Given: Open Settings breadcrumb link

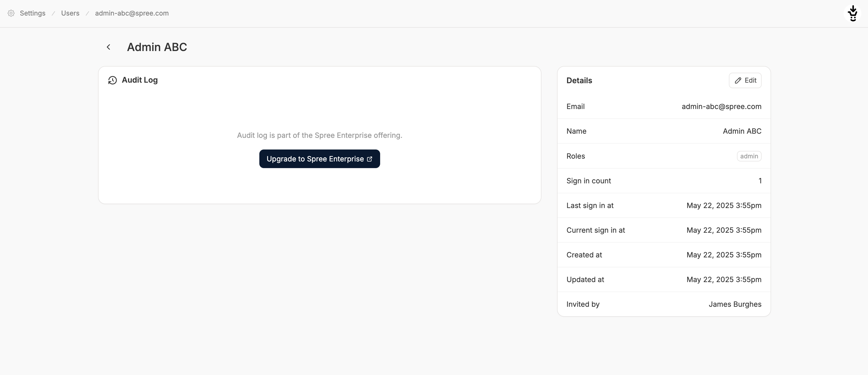Looking at the screenshot, I should pyautogui.click(x=32, y=13).
